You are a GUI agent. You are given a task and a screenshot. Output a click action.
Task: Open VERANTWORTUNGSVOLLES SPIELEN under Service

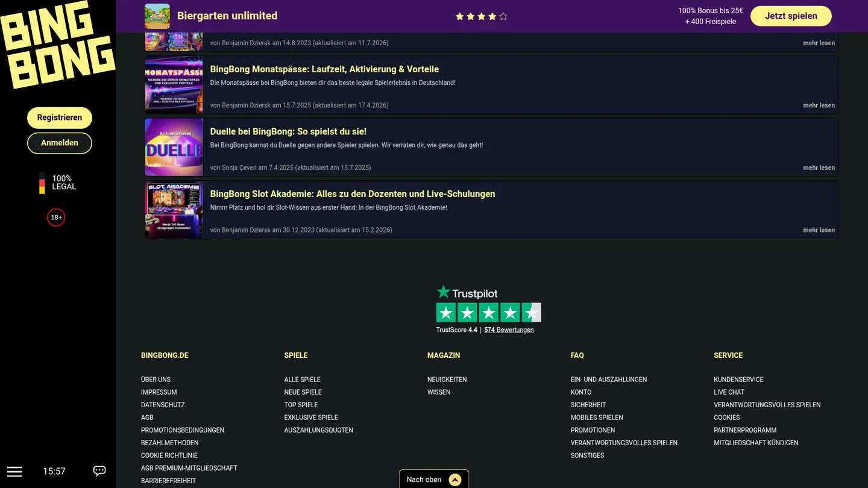pos(767,405)
